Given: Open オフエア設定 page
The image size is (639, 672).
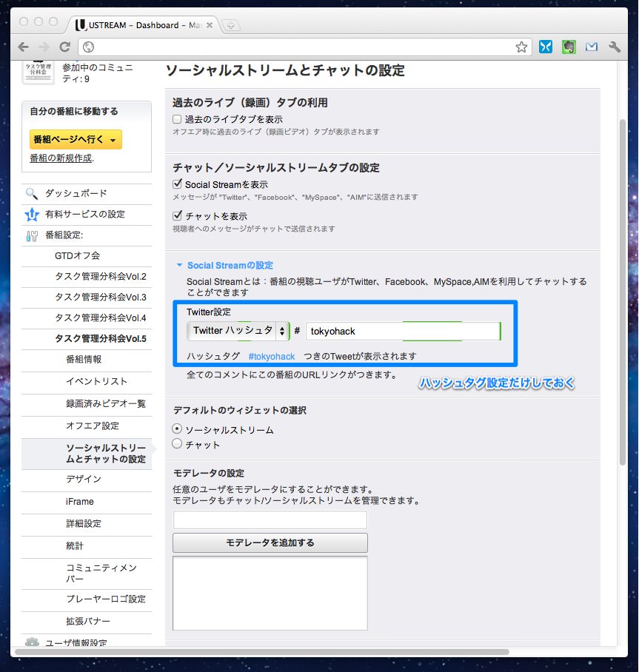Looking at the screenshot, I should tap(93, 426).
